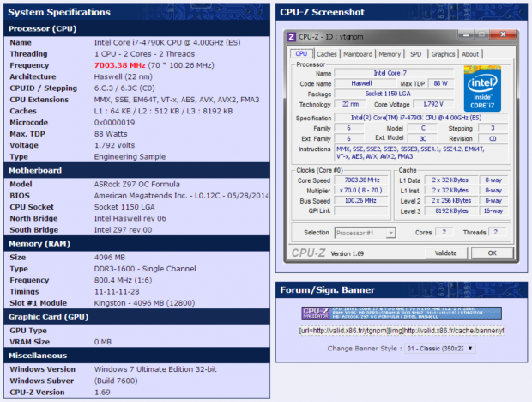Click the red 7003.38 MHz frequency value
This screenshot has width=532, height=402.
coord(120,65)
